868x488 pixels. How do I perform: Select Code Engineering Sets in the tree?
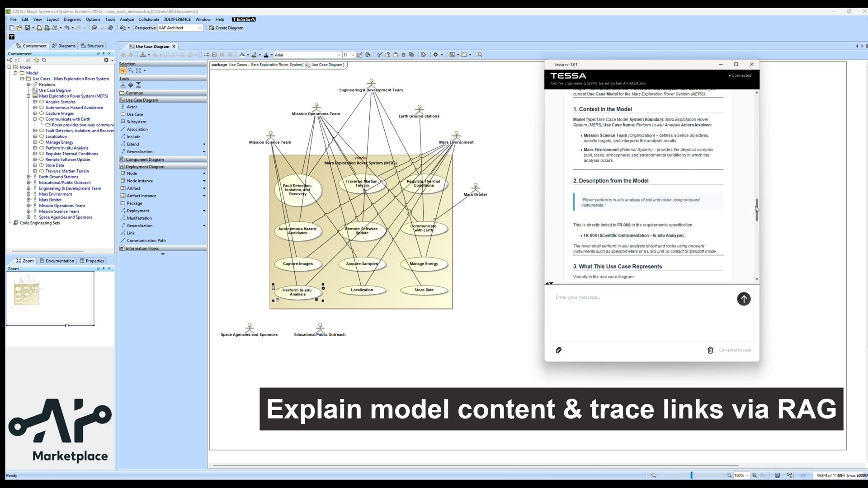40,223
